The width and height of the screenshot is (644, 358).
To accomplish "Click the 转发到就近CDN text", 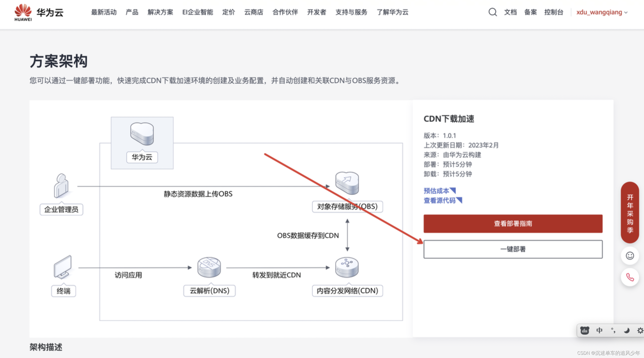I will pos(277,275).
